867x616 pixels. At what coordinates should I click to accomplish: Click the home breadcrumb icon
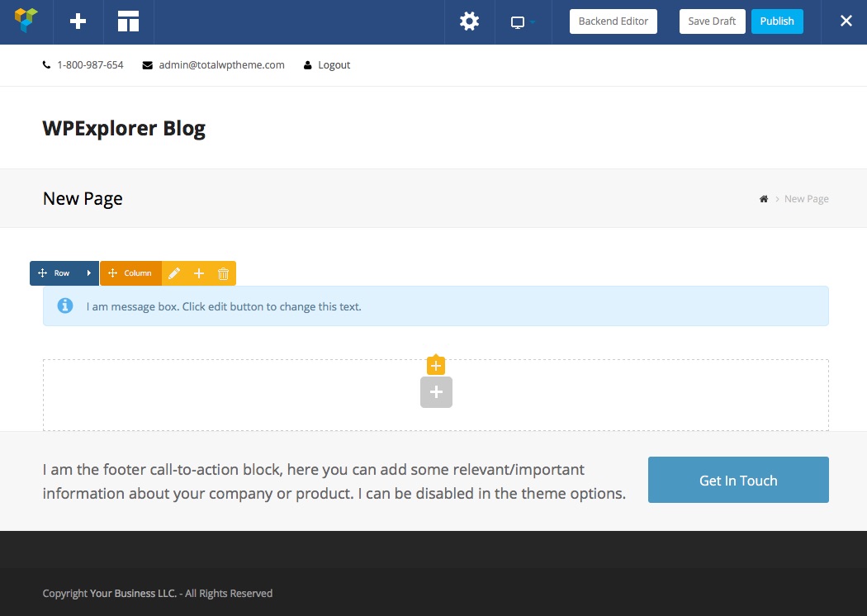764,198
